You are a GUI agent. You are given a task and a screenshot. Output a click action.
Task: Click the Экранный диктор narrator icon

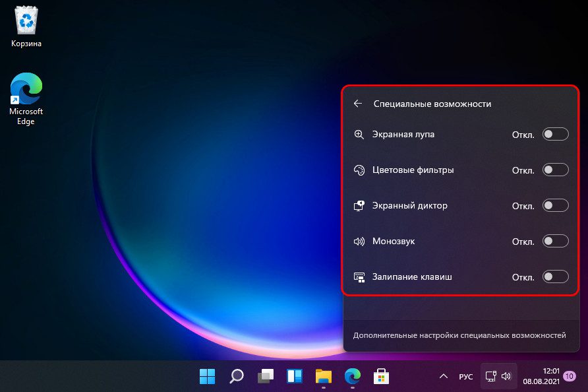pos(359,206)
